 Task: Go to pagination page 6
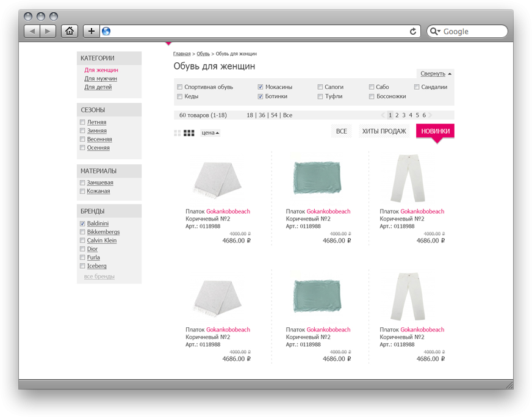coord(424,115)
